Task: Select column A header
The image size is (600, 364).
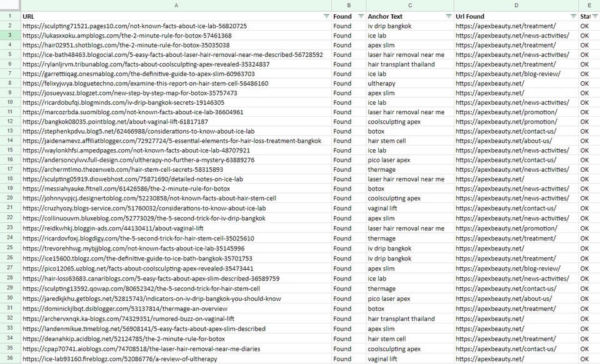Action: click(176, 6)
